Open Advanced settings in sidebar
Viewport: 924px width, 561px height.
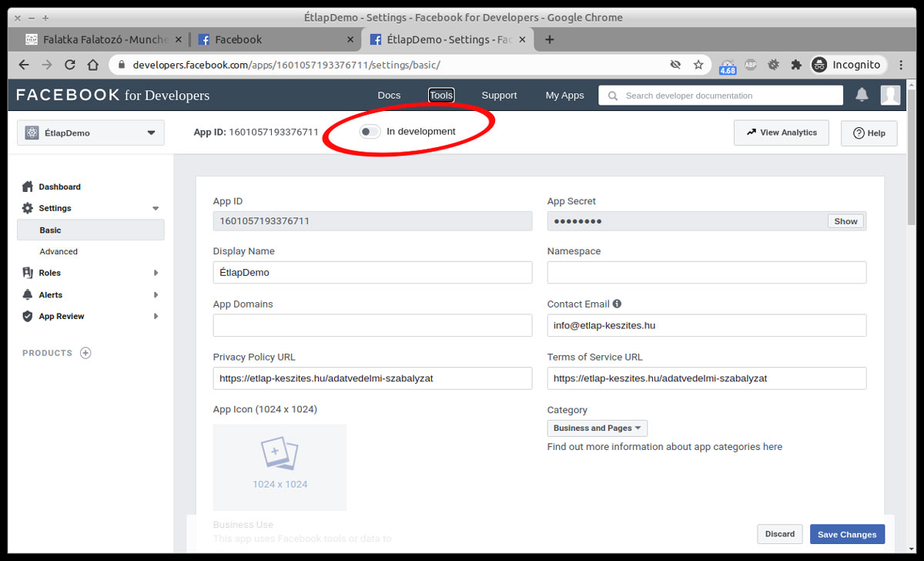[x=59, y=251]
